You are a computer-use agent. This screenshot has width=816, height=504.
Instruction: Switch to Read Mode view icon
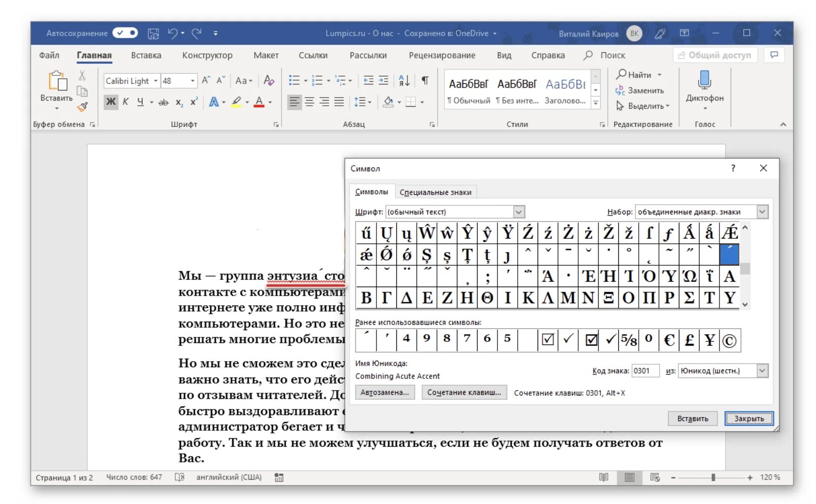pyautogui.click(x=604, y=478)
